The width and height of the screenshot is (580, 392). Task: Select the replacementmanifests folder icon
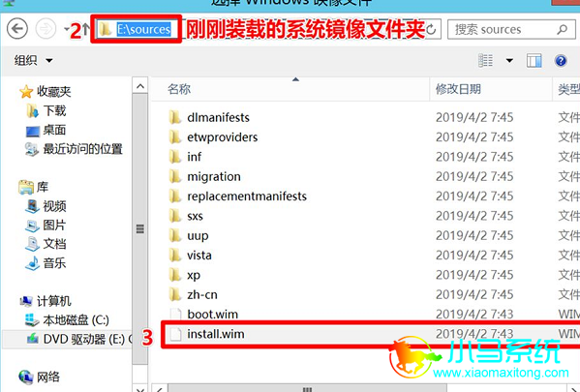pyautogui.click(x=175, y=196)
